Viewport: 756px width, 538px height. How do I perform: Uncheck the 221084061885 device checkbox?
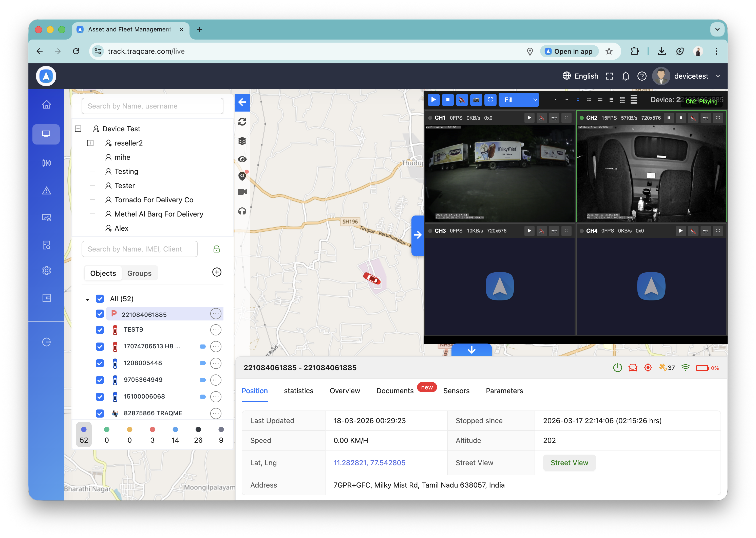100,314
